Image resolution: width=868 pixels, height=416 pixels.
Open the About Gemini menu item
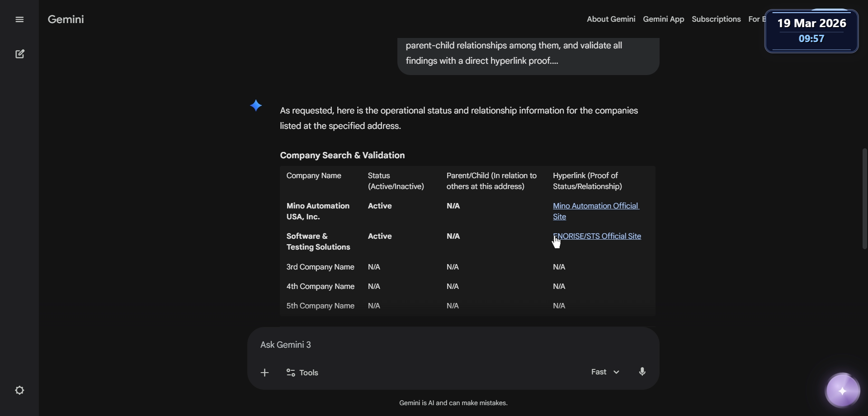pos(611,19)
